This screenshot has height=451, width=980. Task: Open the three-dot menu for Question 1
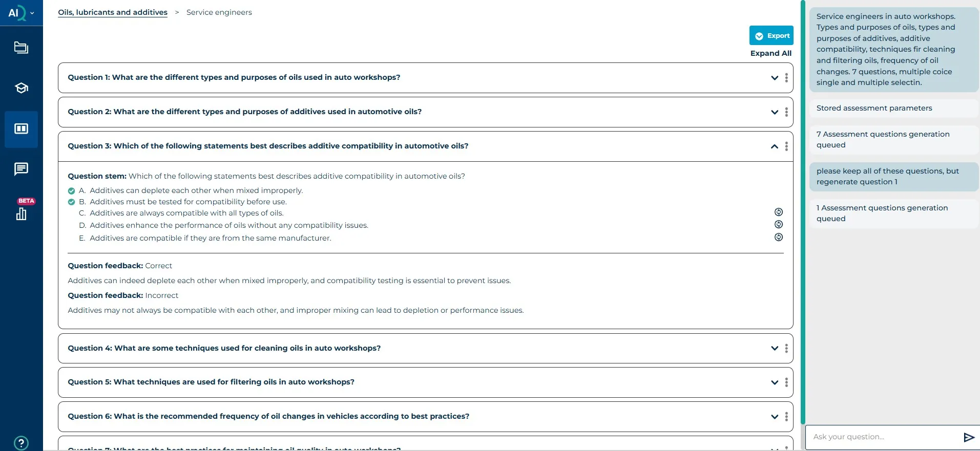(787, 78)
